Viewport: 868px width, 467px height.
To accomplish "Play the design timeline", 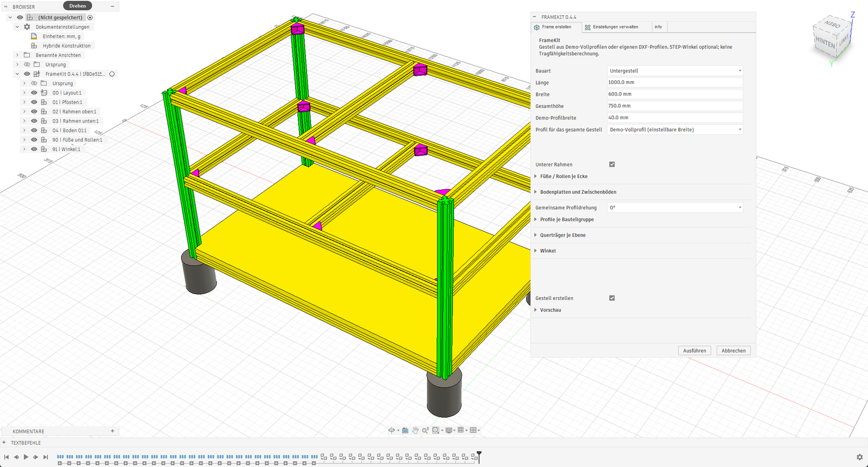I will pyautogui.click(x=26, y=457).
